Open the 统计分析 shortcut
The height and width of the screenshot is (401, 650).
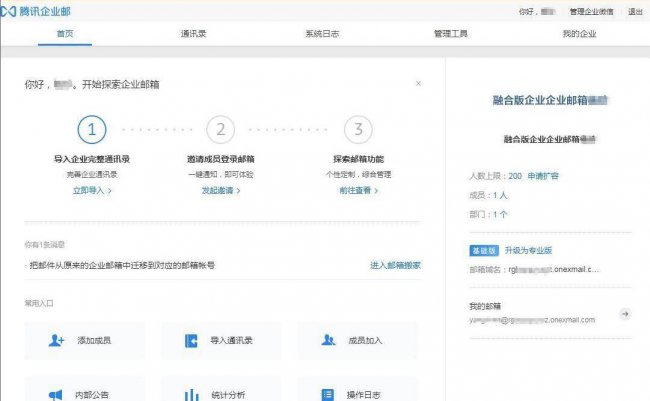click(x=221, y=389)
